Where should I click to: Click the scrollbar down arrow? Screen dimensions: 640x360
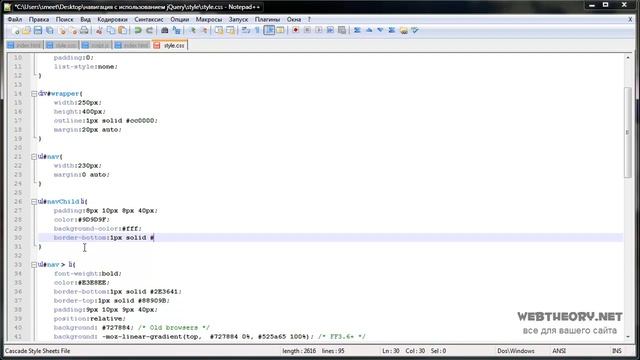tap(628, 337)
